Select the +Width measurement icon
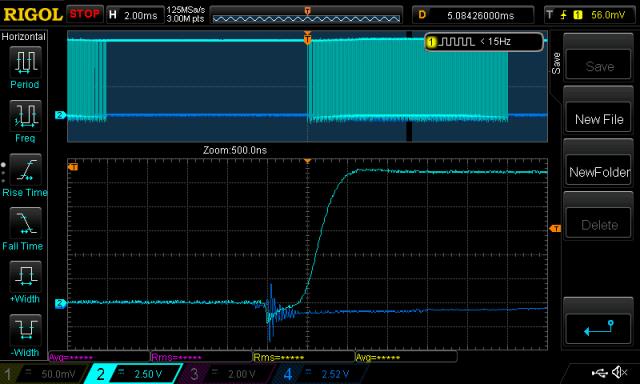The image size is (640, 384). click(x=25, y=276)
